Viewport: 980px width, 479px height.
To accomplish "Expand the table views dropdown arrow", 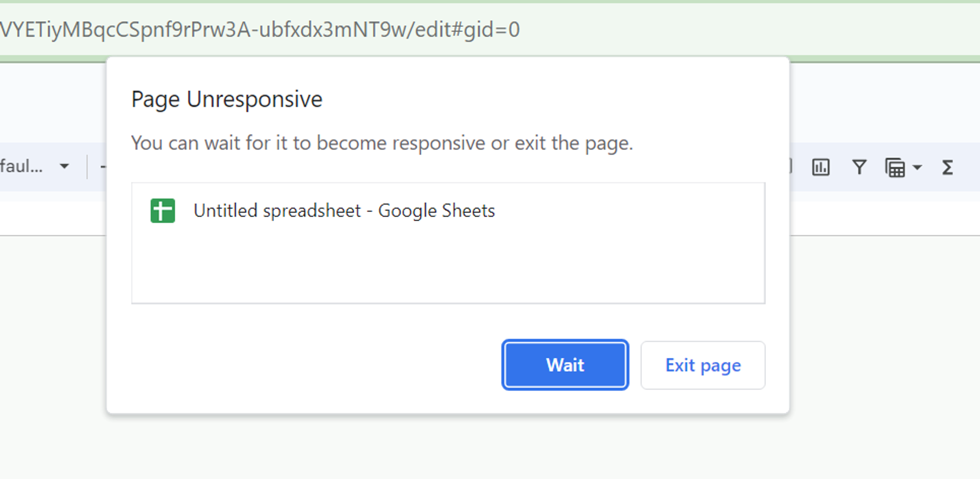I will coord(917,167).
